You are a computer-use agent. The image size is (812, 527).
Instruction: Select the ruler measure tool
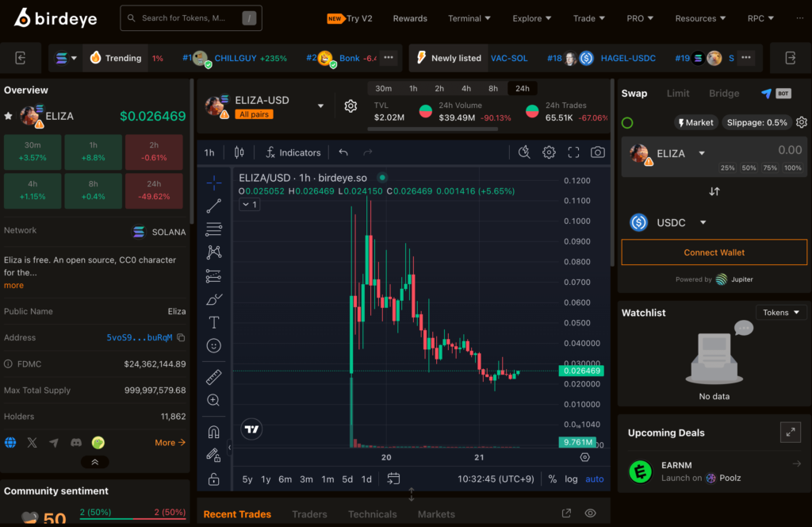point(214,377)
